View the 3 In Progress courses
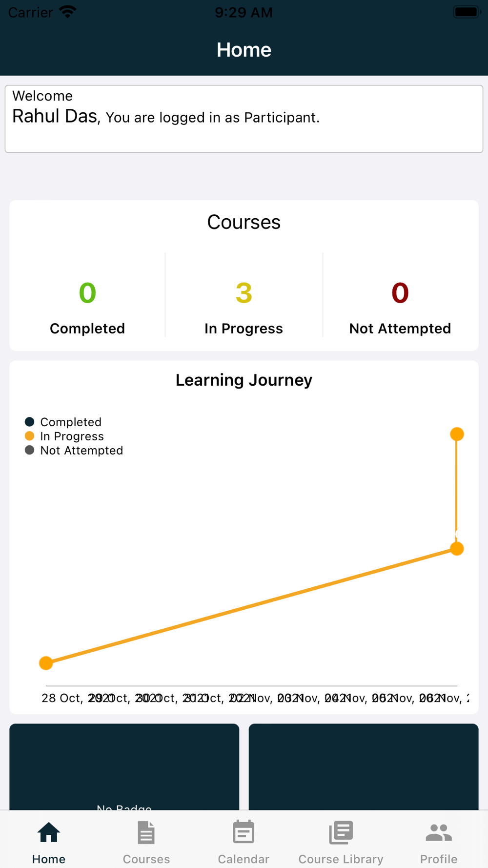This screenshot has height=868, width=488. [x=244, y=293]
